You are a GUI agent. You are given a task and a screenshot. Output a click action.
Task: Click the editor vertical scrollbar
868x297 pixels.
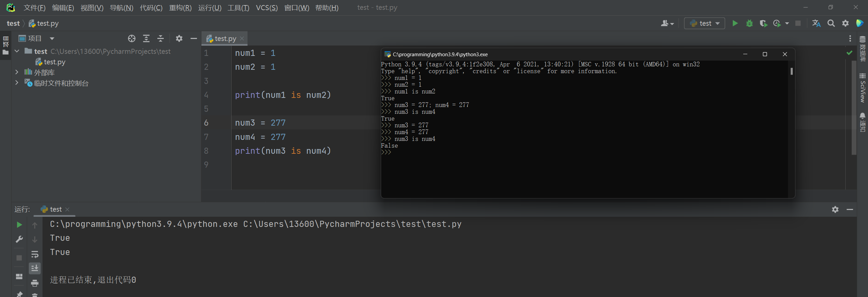coord(854,107)
